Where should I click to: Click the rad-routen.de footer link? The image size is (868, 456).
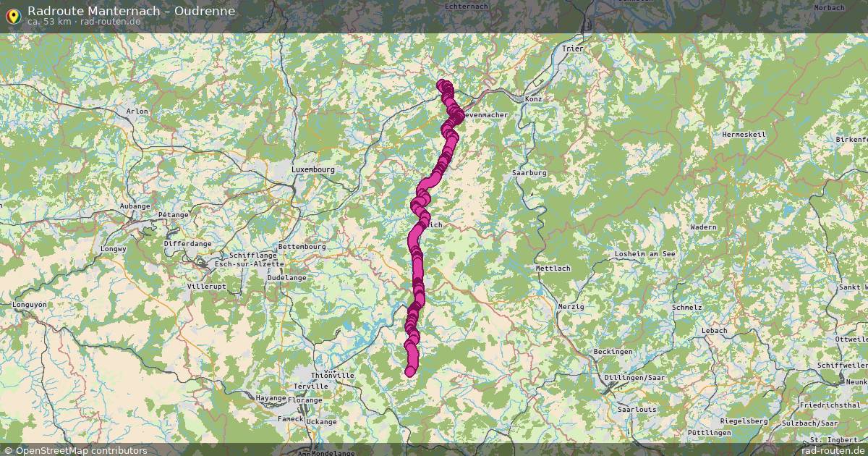(x=832, y=450)
